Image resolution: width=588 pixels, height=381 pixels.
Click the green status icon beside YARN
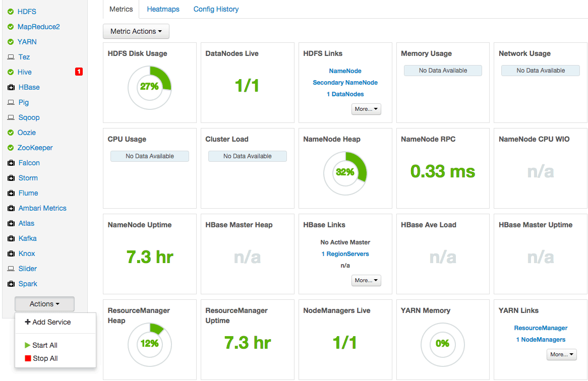11,42
